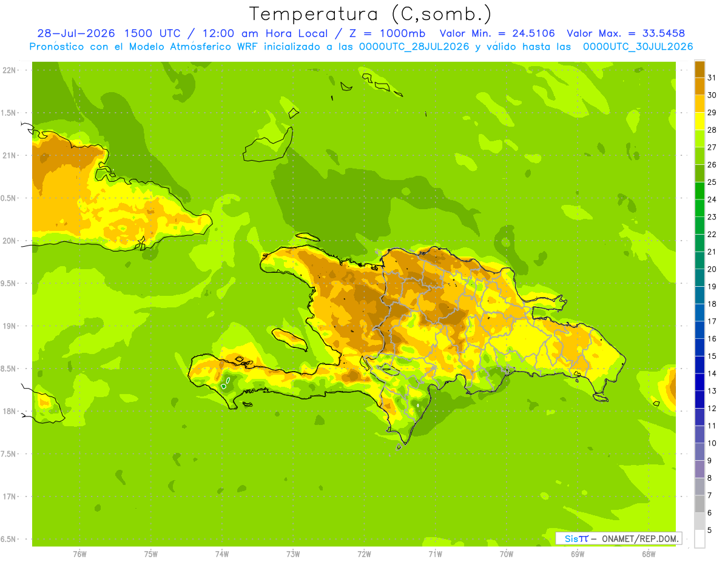
Task: Click the "73W" longitude label
Action: pos(293,554)
